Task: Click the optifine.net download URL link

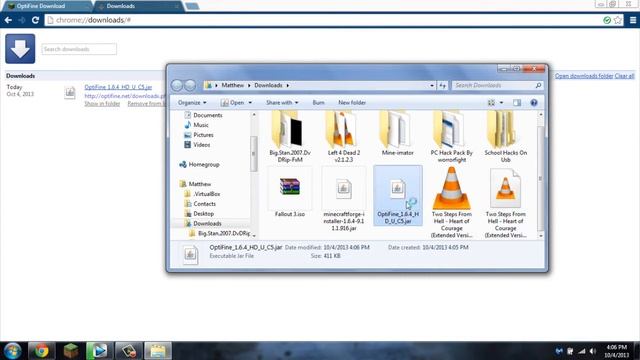Action: 125,96
